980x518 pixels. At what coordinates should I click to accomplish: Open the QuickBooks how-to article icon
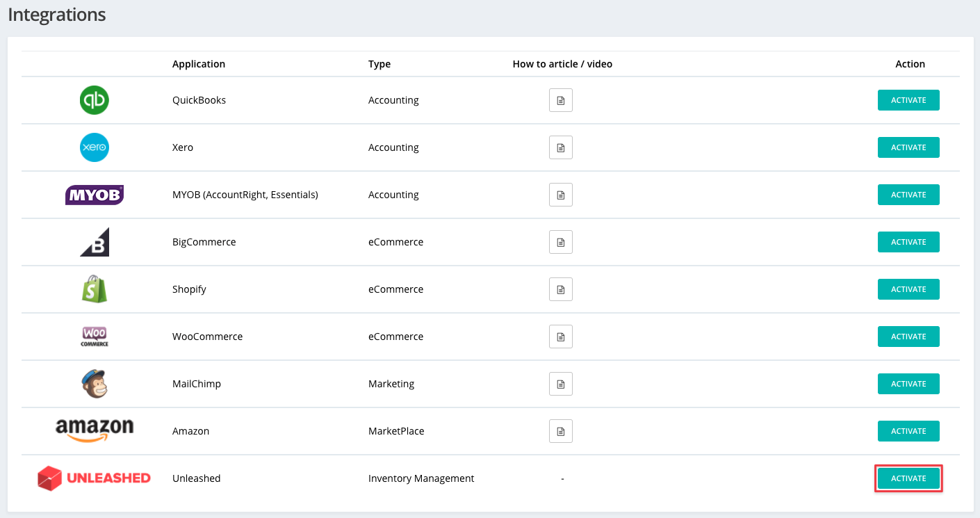[x=560, y=100]
